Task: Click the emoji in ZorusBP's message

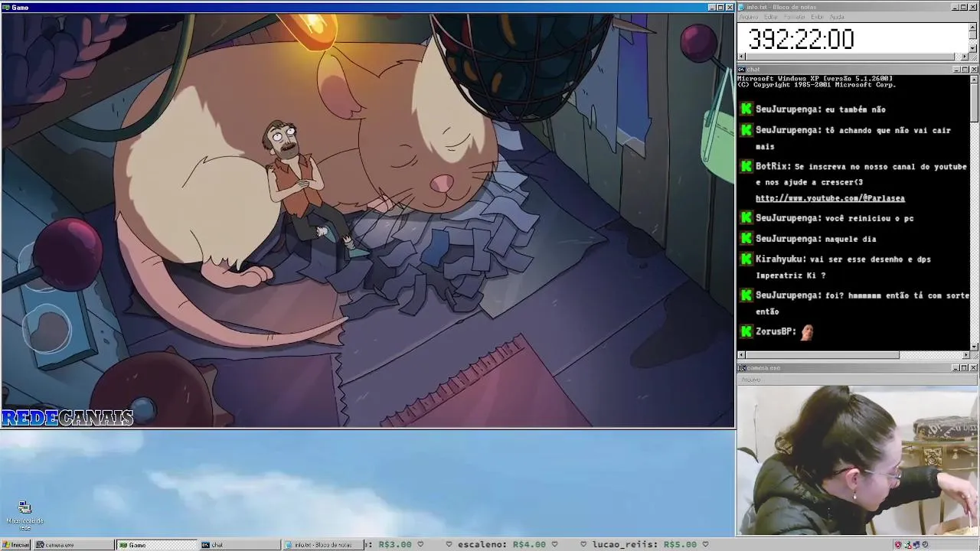Action: point(807,332)
